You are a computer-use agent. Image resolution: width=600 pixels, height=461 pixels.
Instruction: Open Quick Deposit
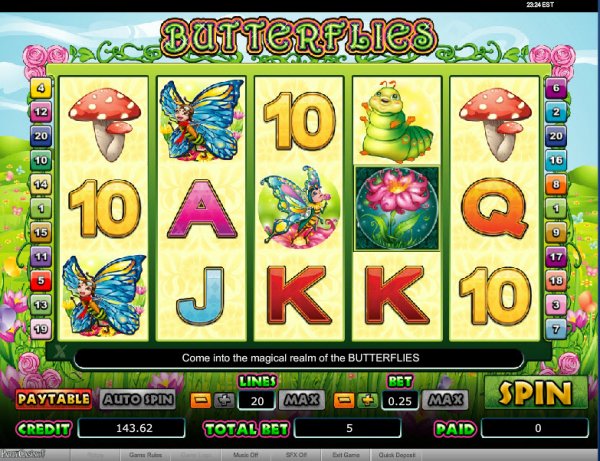point(397,455)
